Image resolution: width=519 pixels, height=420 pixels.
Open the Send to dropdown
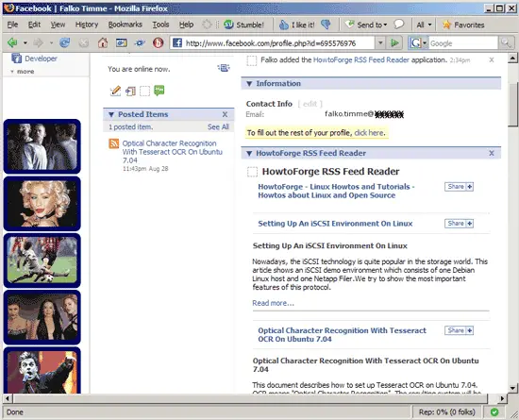point(366,25)
